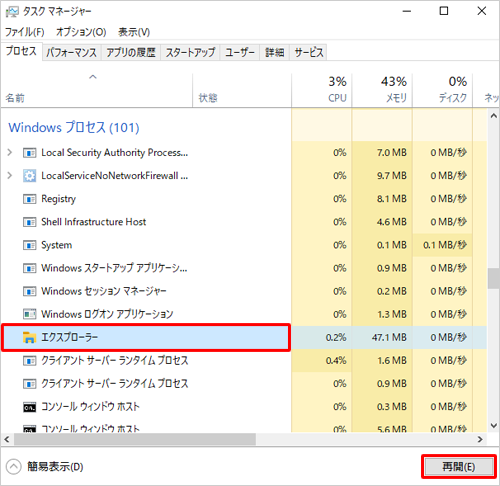Click the Windows スタートアップ アプリケーション icon
Image resolution: width=500 pixels, height=486 pixels.
[29, 269]
